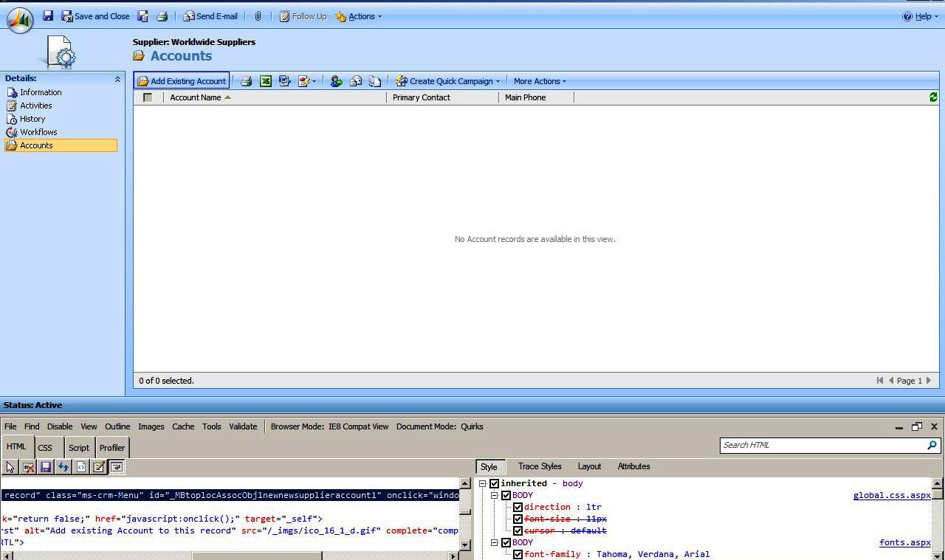Select the header checkbox above the account grid

pos(146,97)
